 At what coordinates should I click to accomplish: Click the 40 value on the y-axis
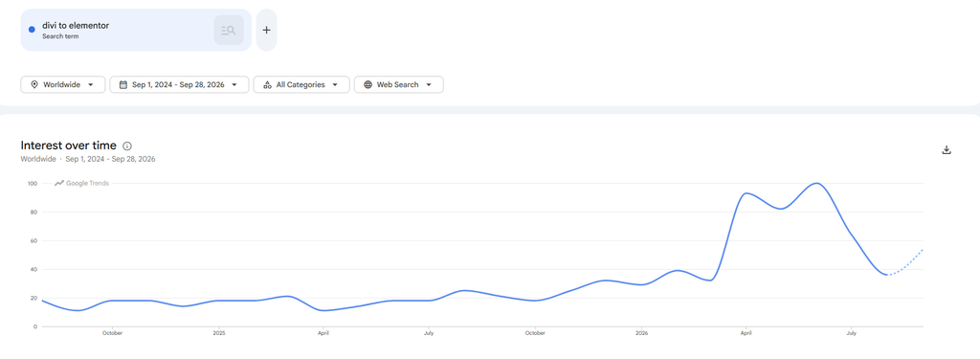33,270
